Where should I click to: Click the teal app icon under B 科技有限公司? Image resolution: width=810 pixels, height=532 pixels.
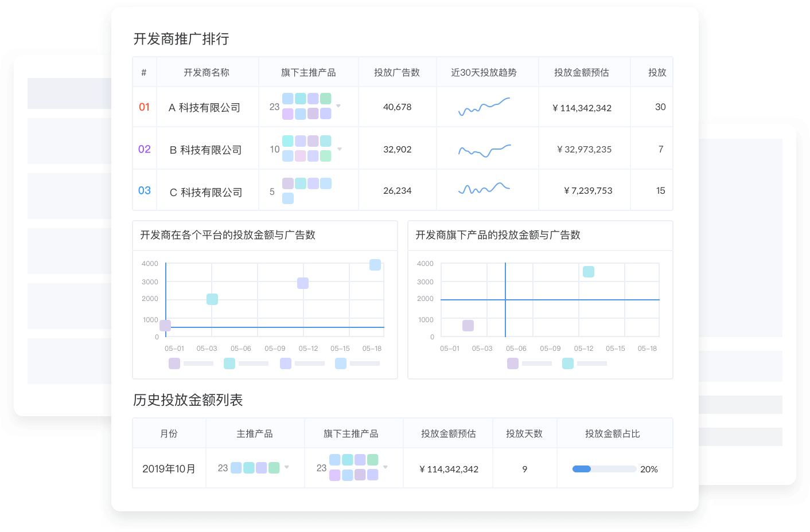click(289, 140)
